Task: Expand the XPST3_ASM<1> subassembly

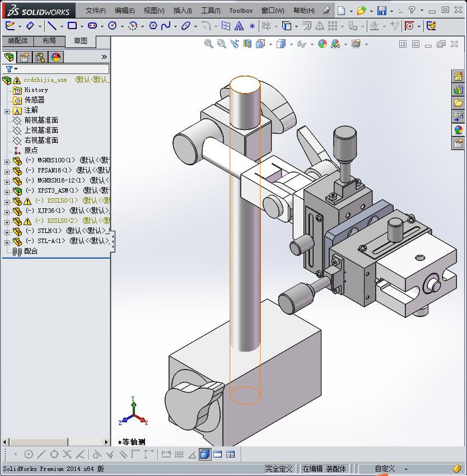Action: tap(7, 192)
